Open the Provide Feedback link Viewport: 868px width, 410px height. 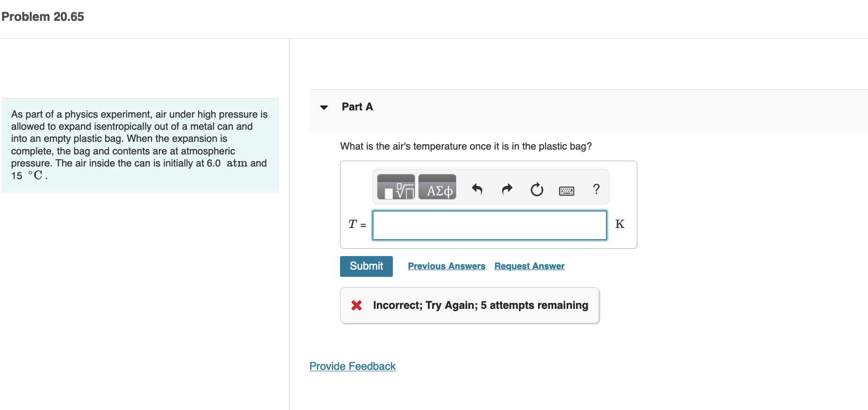coord(353,366)
